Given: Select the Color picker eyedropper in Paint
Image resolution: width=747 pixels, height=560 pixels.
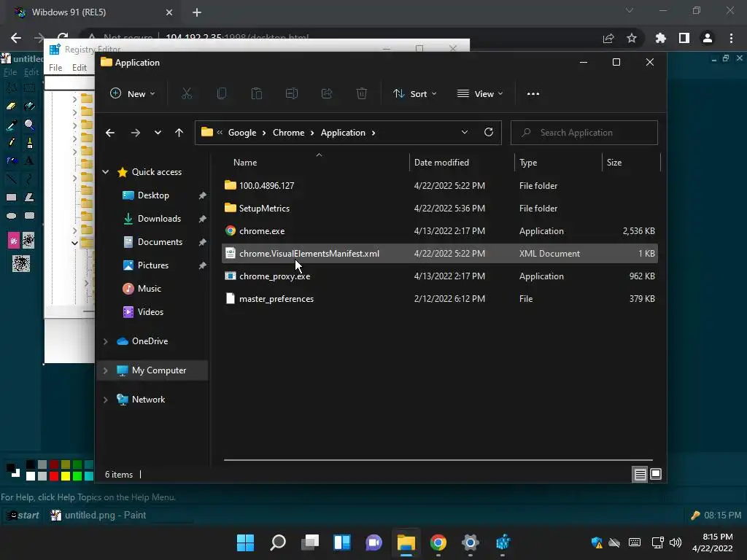Looking at the screenshot, I should [x=12, y=125].
